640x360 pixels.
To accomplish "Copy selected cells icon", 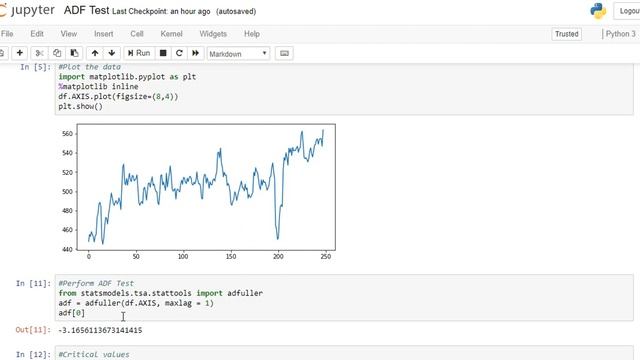I will 57,53.
